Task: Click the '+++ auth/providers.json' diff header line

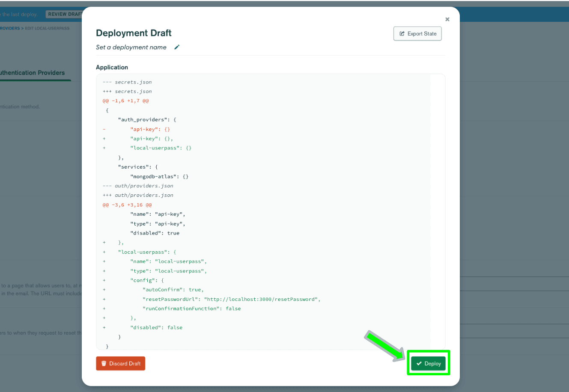Action: click(x=138, y=195)
